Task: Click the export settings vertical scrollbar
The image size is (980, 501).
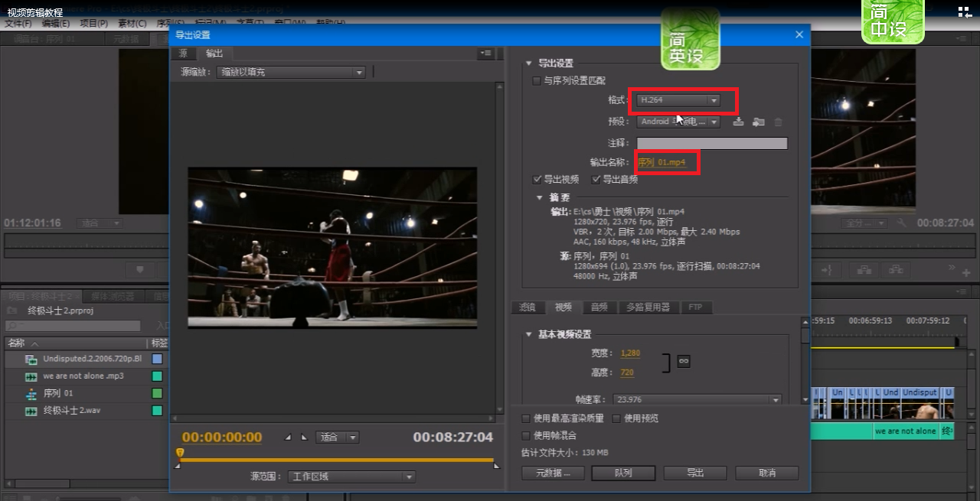Action: click(805, 359)
